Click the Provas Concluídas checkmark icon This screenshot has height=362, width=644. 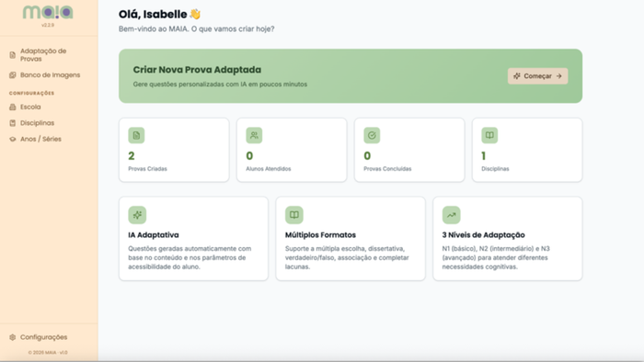372,135
